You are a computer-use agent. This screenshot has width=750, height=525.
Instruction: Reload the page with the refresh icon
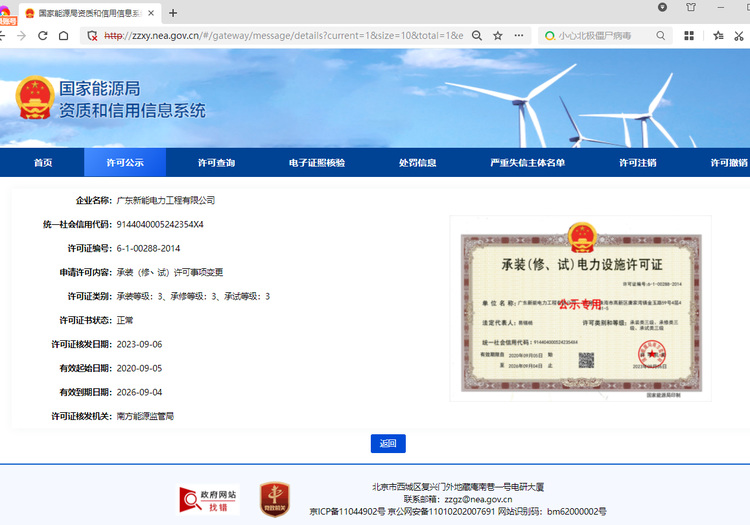coord(43,35)
